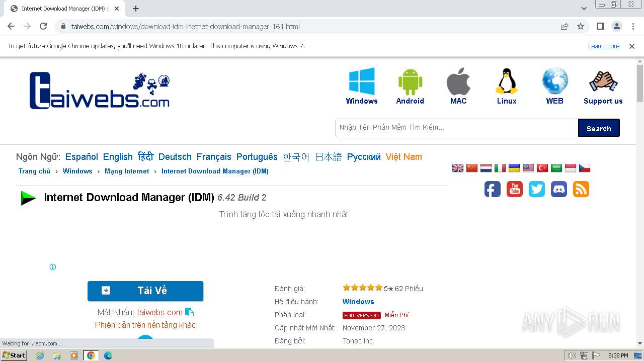Click the five-star rating
Image resolution: width=644 pixels, height=362 pixels.
(x=362, y=288)
